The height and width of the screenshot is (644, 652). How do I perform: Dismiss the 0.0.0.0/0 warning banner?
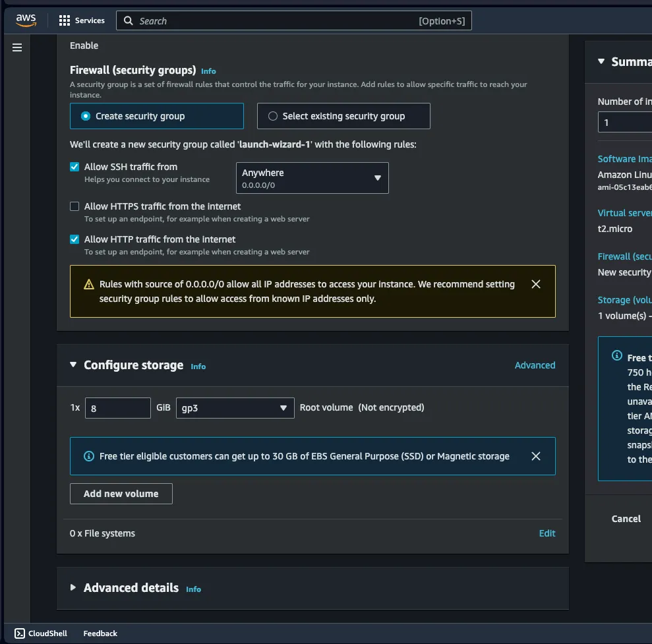(x=535, y=284)
